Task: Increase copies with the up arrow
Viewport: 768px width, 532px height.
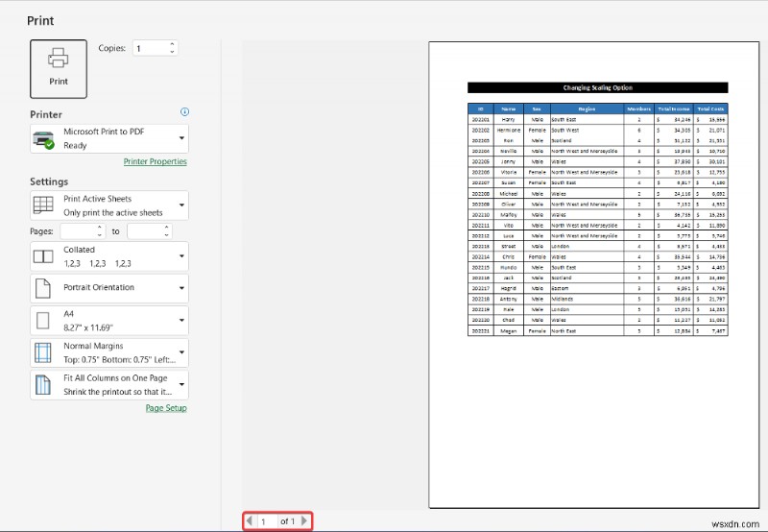Action: point(173,44)
